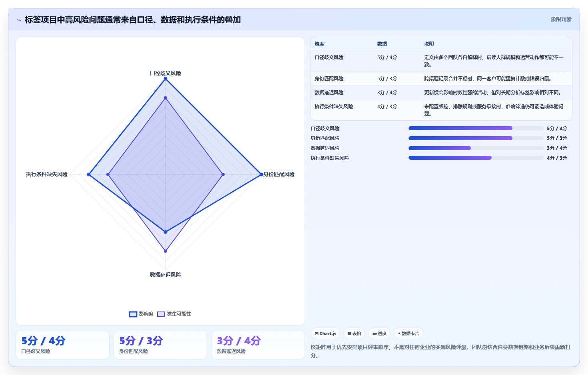Click the top 影响度 data point on radar

coord(165,79)
